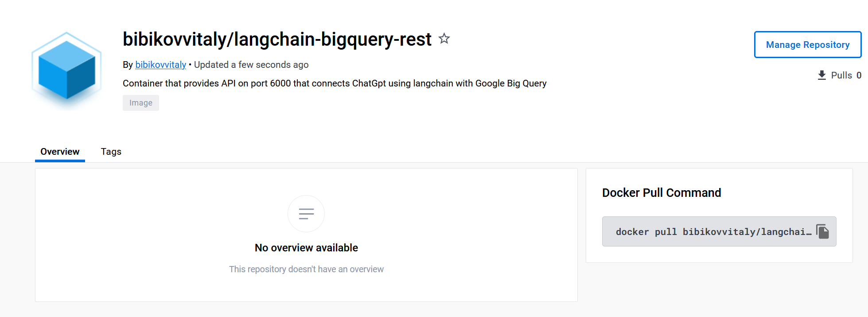This screenshot has height=317, width=868.
Task: Click the overview placeholder lines icon
Action: pyautogui.click(x=306, y=213)
